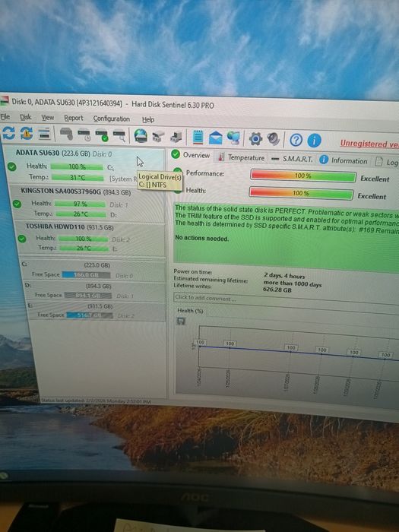Select the C: partition 223.0 GB row
The image size is (399, 532).
92,270
